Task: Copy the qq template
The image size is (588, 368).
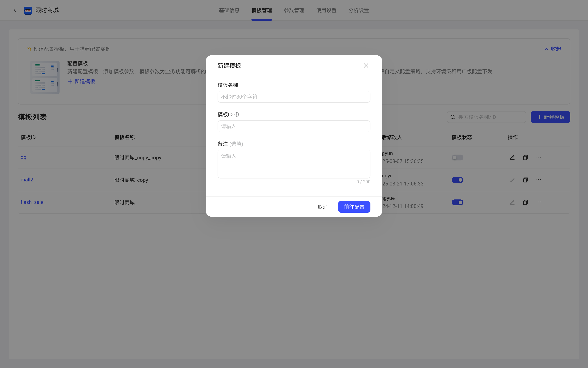Action: (x=525, y=158)
